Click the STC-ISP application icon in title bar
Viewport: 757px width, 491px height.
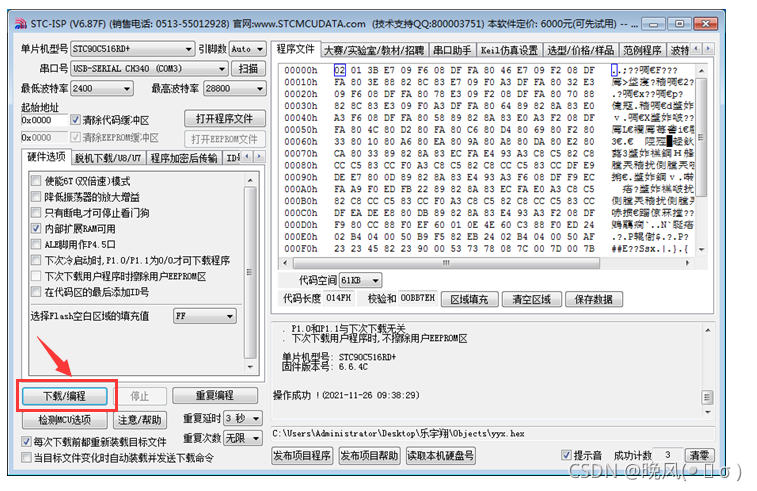21,24
